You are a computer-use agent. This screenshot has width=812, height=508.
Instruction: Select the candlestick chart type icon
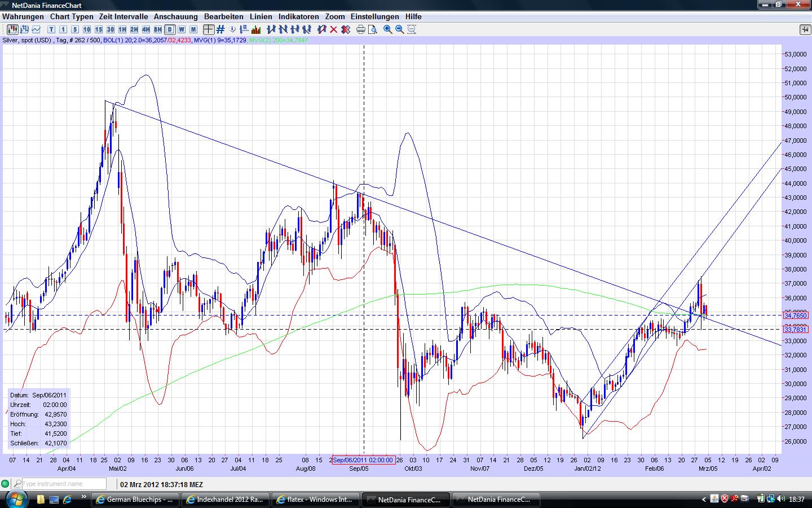click(x=12, y=29)
